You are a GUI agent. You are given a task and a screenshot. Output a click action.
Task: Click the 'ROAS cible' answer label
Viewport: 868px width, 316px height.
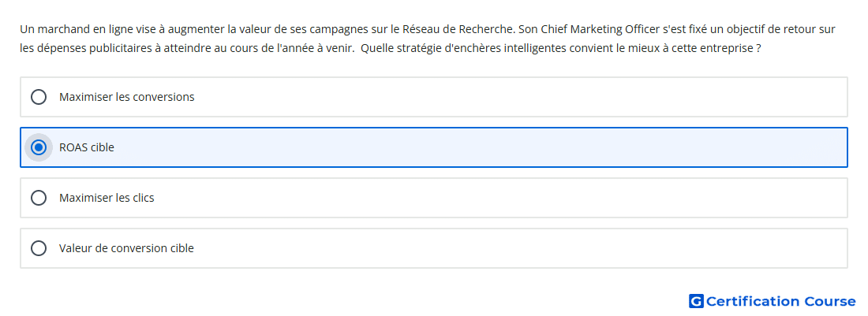pos(86,147)
